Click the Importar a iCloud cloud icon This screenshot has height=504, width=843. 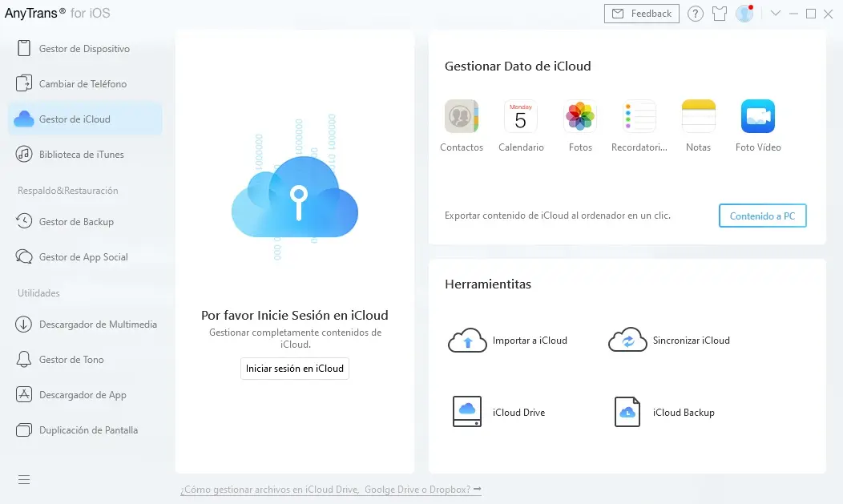point(467,340)
